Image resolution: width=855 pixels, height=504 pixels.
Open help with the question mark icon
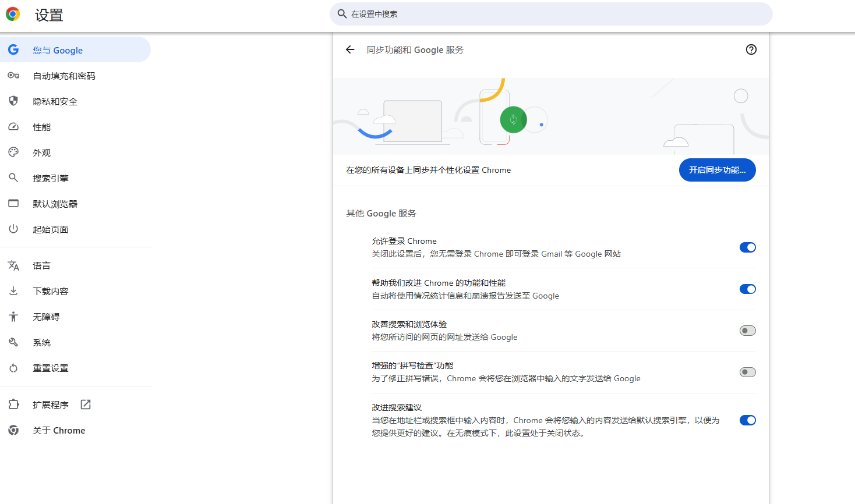click(x=751, y=49)
